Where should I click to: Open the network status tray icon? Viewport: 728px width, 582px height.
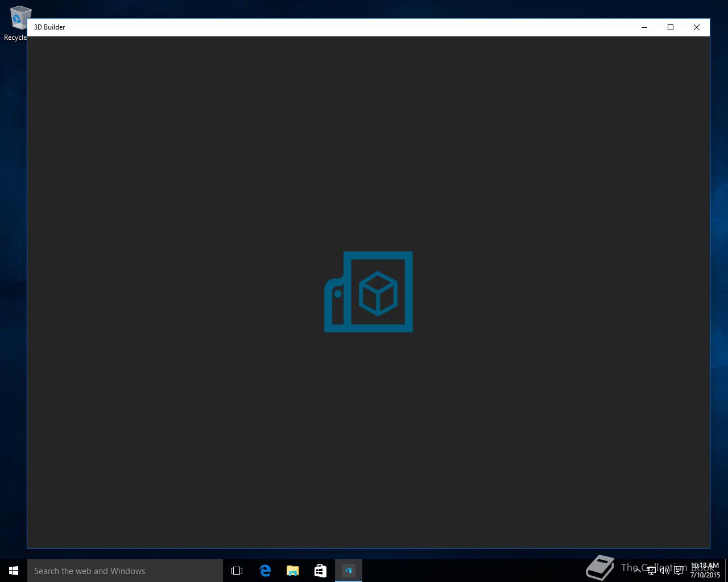(651, 571)
